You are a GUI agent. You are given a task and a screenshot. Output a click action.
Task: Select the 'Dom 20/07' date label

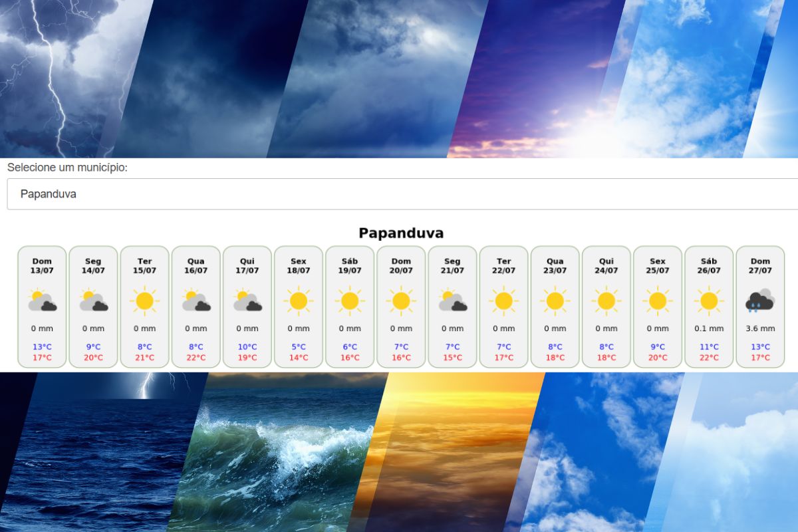[401, 266]
